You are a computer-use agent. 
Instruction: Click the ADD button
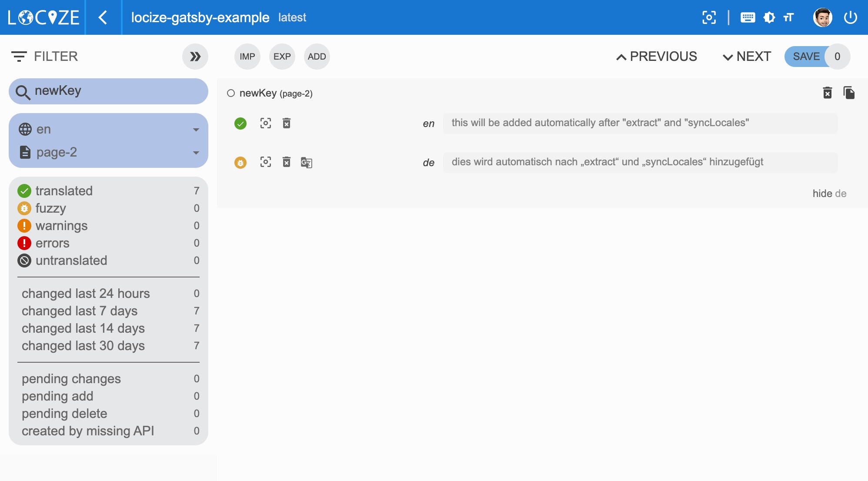coord(317,57)
